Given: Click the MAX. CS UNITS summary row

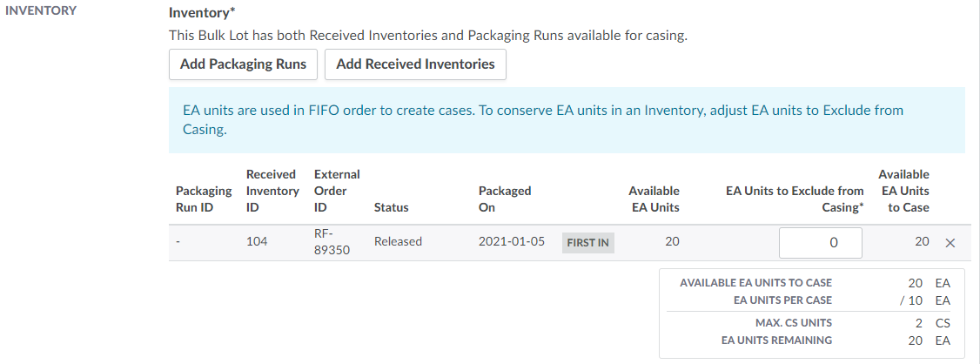Looking at the screenshot, I should [x=811, y=323].
